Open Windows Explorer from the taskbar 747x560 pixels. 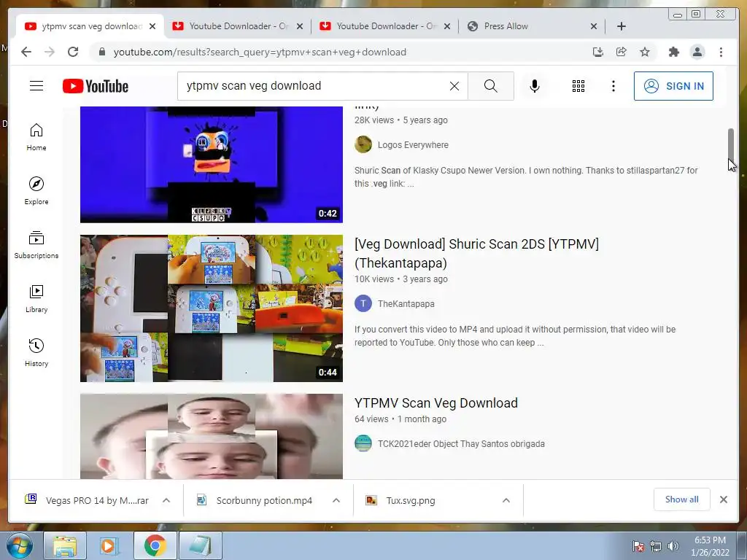pos(65,545)
